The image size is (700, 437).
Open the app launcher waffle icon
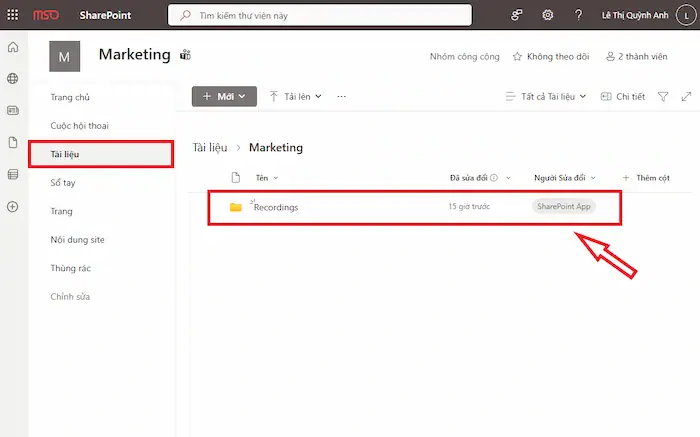click(12, 15)
